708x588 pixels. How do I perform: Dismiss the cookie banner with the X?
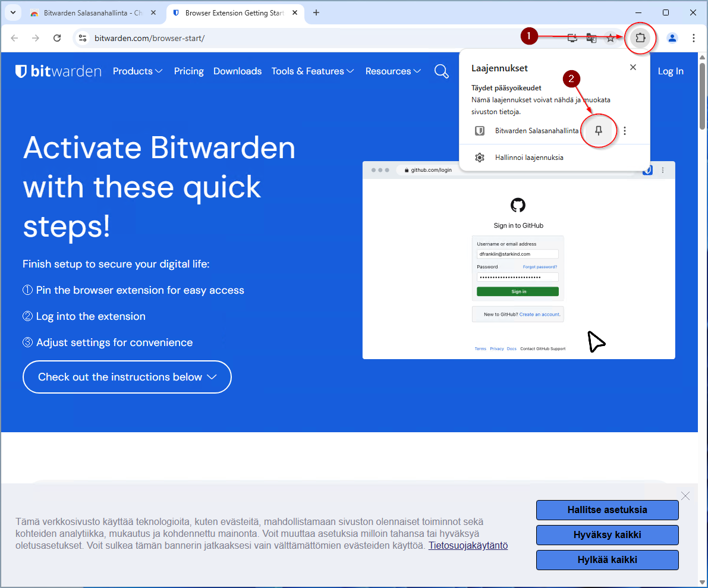click(x=685, y=496)
